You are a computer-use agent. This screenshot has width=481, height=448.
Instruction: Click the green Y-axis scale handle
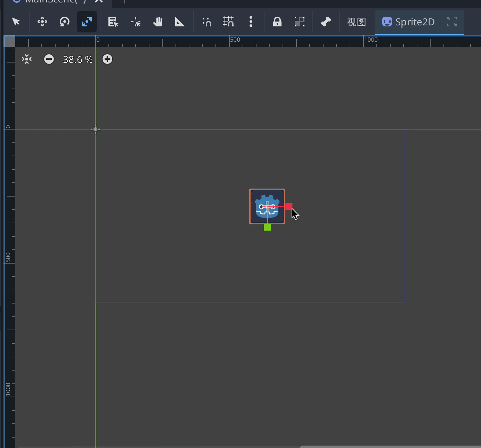click(267, 227)
